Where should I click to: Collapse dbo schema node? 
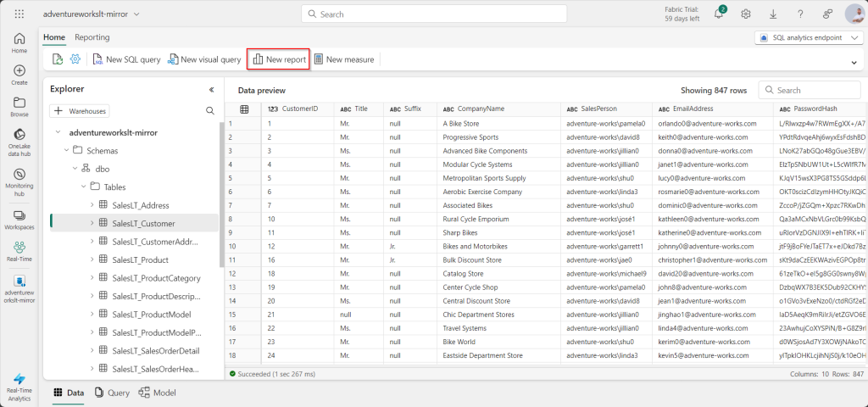pyautogui.click(x=75, y=169)
